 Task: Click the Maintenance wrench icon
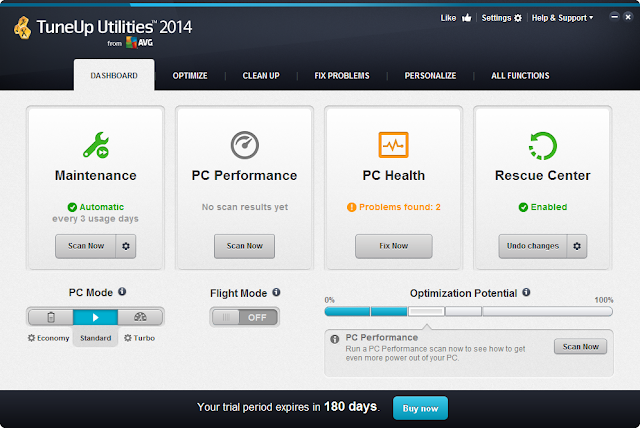(95, 145)
